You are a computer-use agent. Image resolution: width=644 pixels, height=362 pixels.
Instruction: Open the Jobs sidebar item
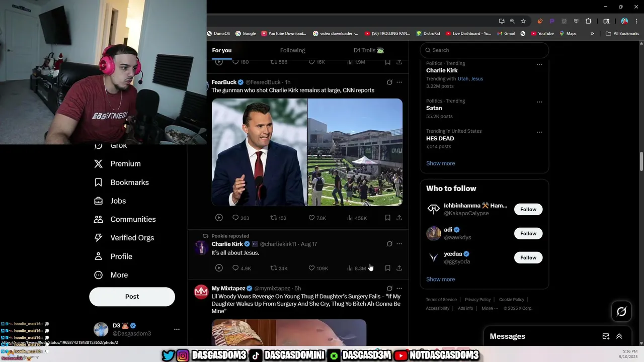click(110, 201)
